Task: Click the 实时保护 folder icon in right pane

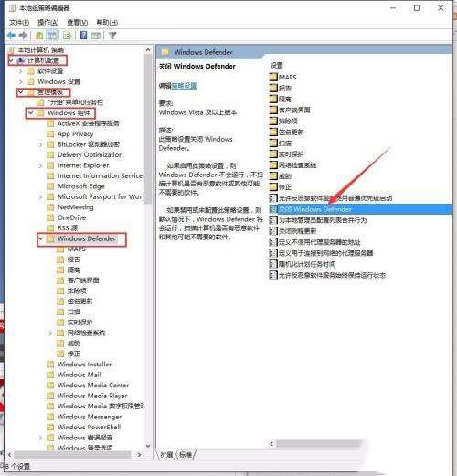Action: [273, 153]
